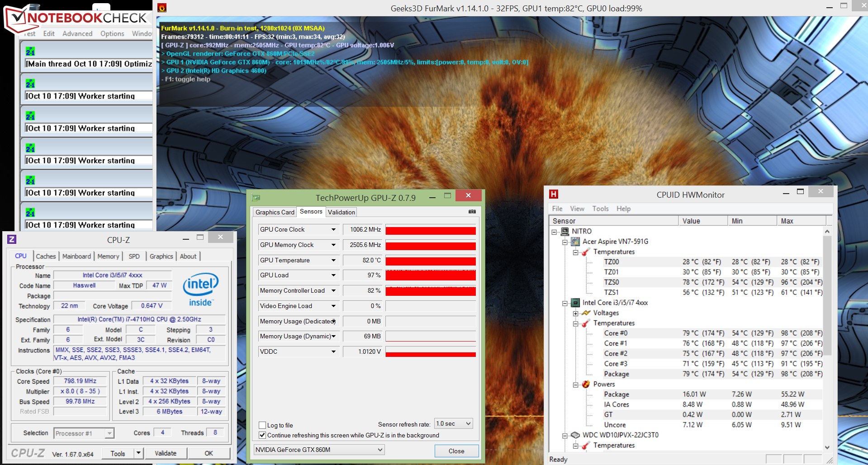Open the View menu in HWMonitor
The height and width of the screenshot is (465, 868).
(577, 209)
